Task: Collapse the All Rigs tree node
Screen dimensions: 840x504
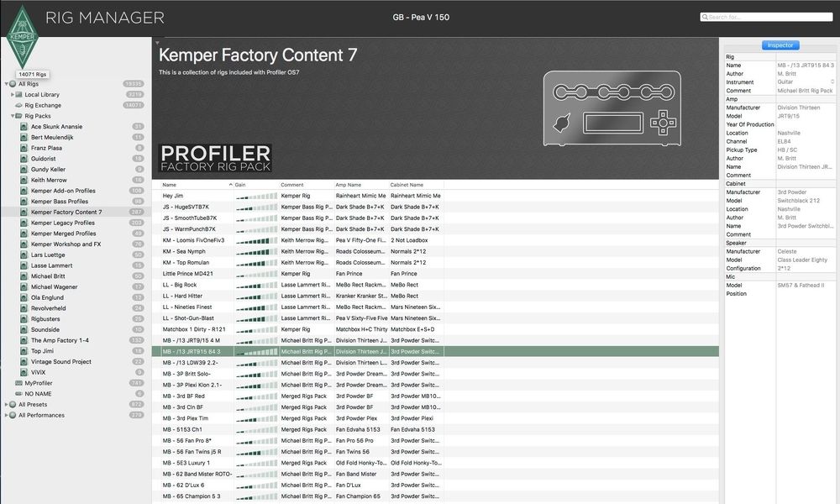Action: tap(7, 84)
